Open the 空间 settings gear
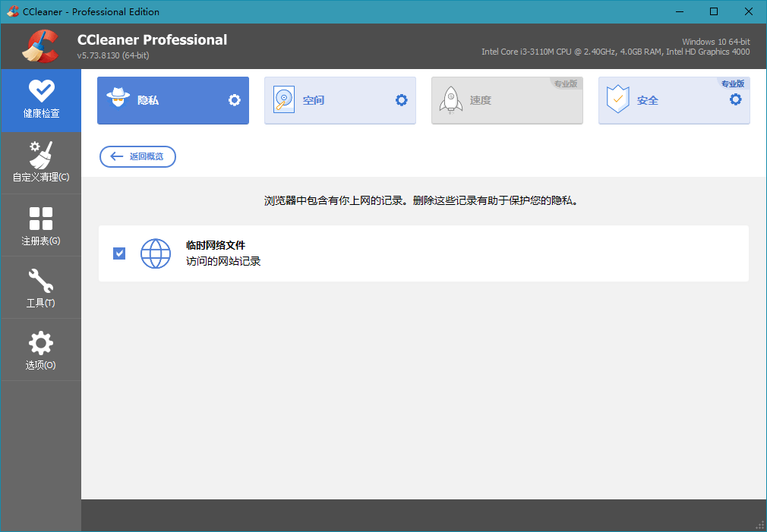Image resolution: width=767 pixels, height=532 pixels. click(401, 99)
